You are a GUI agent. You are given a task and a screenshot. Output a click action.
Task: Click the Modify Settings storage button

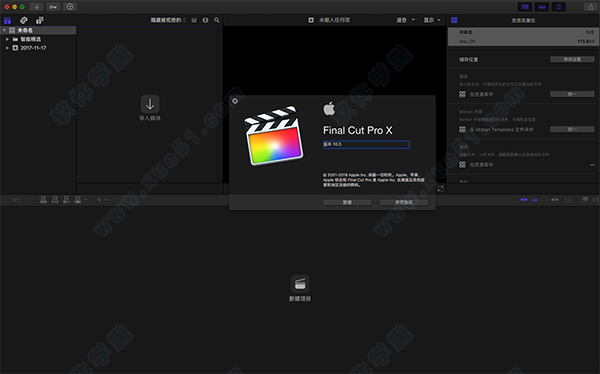[572, 59]
